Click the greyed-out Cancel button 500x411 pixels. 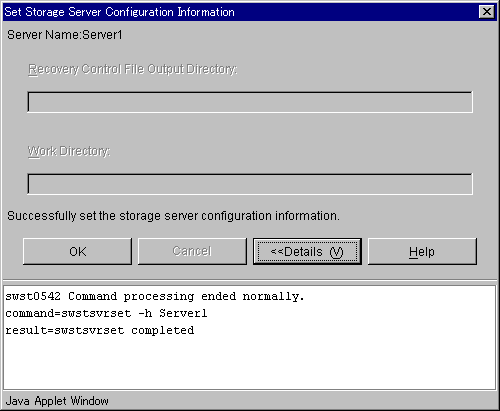click(192, 251)
